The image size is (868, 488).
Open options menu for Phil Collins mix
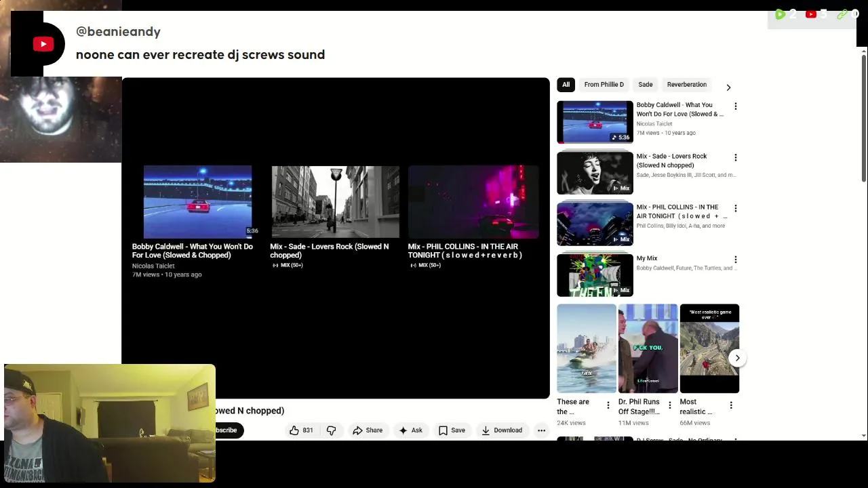click(x=736, y=208)
